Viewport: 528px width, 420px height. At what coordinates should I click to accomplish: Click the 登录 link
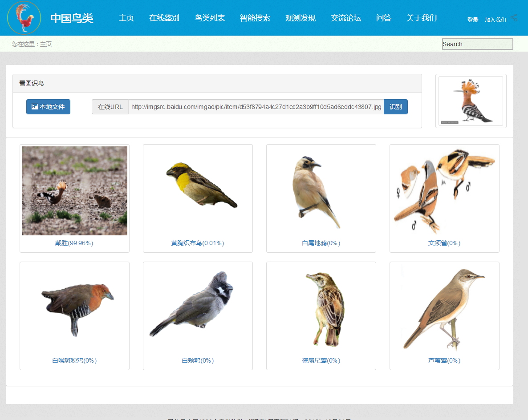[473, 20]
